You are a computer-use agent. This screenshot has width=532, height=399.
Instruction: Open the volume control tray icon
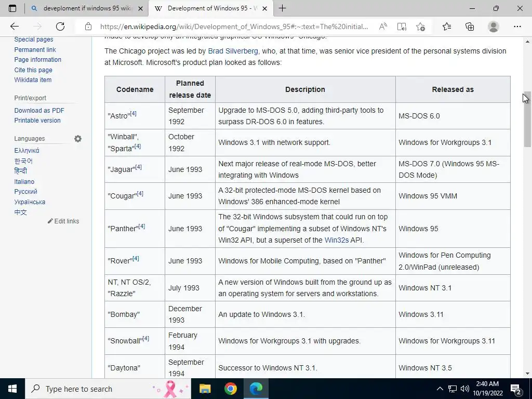click(x=464, y=389)
